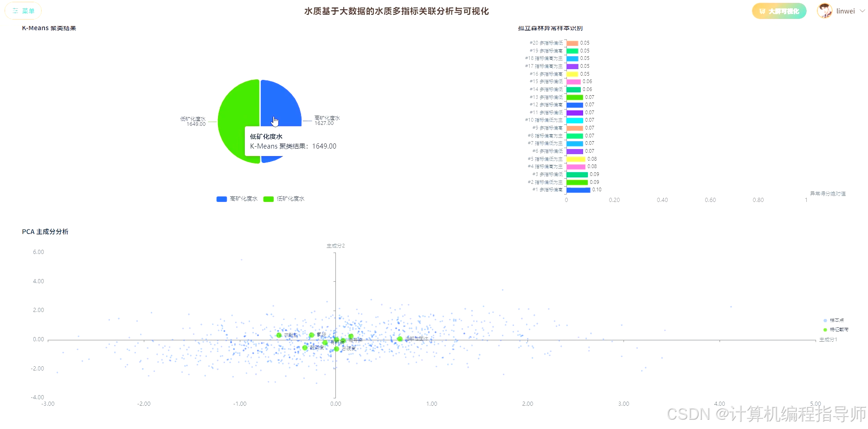This screenshot has height=429, width=868.
Task: Click the page title 水质多指标关联分析与可视化
Action: point(396,11)
